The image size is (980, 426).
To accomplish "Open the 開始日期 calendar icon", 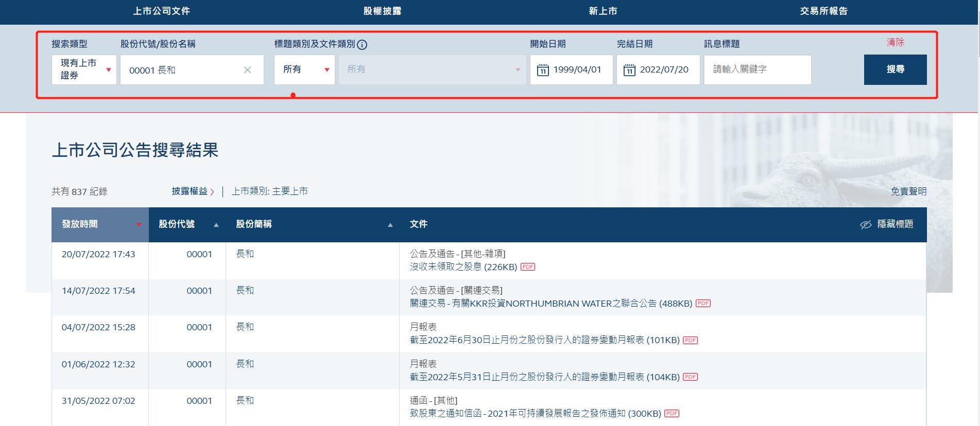I will click(543, 70).
